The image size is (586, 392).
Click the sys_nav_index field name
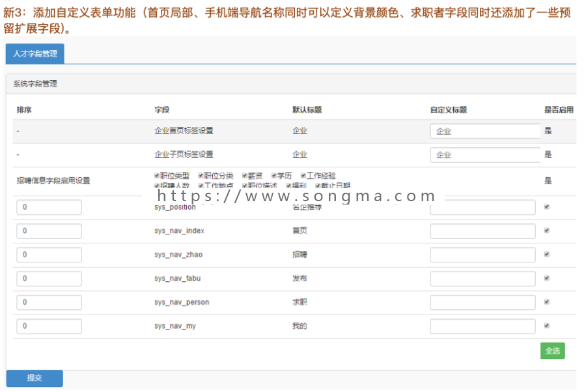pyautogui.click(x=180, y=231)
